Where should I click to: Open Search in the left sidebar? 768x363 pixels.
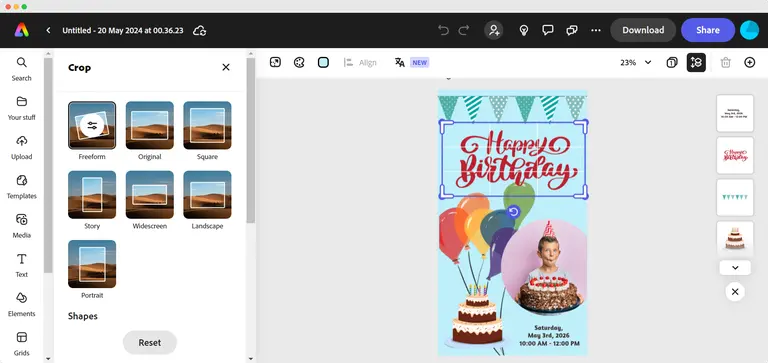[x=22, y=69]
